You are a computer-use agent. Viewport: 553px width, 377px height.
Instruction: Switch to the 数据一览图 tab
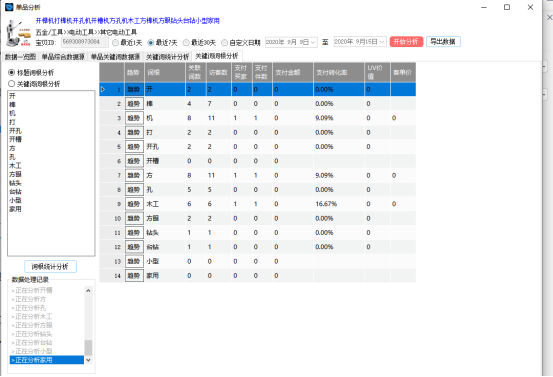pos(20,56)
